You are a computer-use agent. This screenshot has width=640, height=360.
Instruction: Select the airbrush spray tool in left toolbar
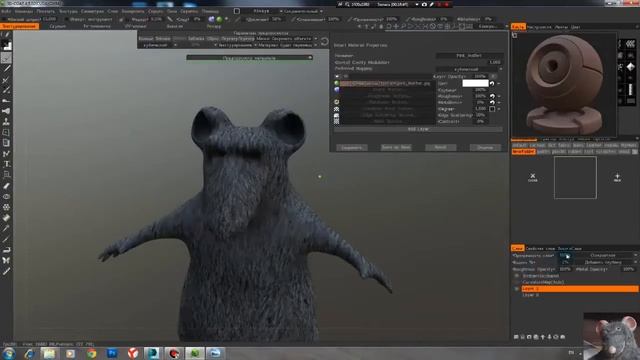coord(6,111)
